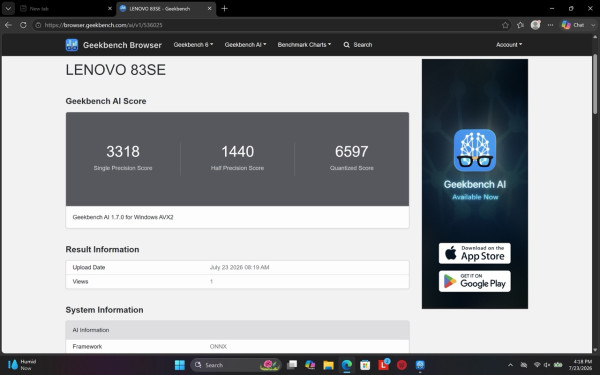
Task: Go back with the browser back arrow
Action: pyautogui.click(x=8, y=25)
